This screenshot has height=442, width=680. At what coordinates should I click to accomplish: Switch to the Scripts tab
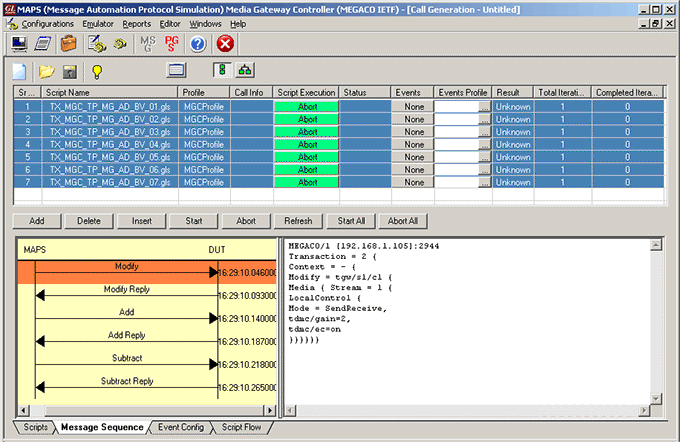click(36, 427)
